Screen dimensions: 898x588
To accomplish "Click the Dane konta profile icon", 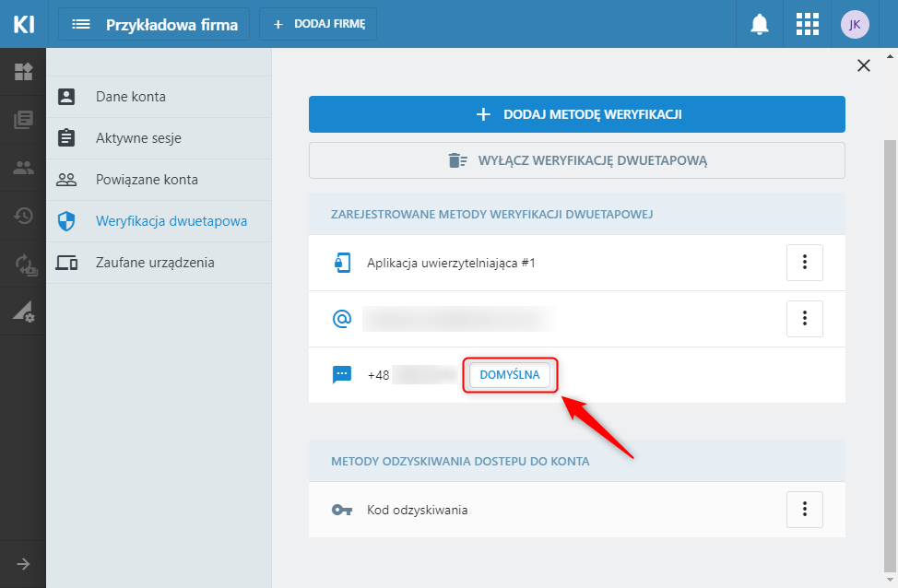I will pos(66,97).
